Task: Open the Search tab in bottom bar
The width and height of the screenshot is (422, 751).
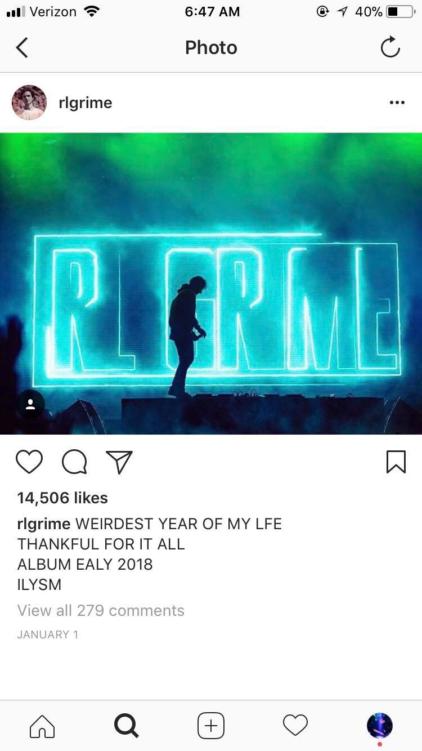Action: 126,726
